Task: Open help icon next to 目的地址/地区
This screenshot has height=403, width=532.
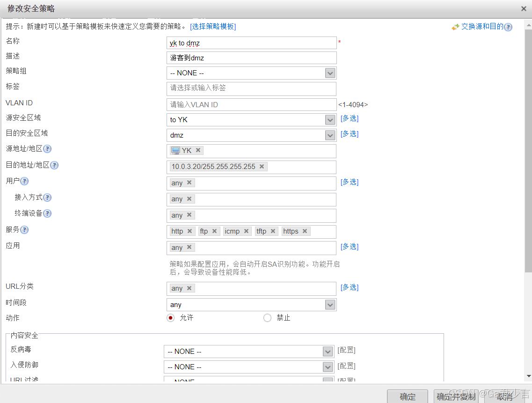Action: coord(54,165)
